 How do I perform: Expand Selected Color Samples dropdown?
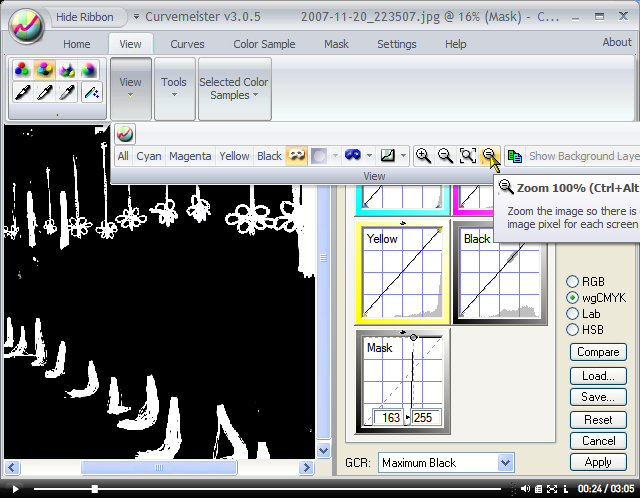(234, 89)
